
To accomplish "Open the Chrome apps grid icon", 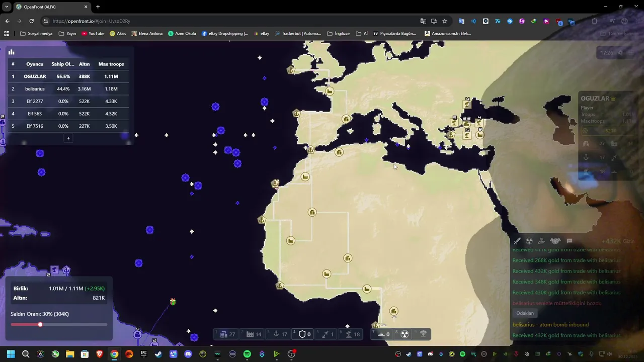I will coord(7,34).
